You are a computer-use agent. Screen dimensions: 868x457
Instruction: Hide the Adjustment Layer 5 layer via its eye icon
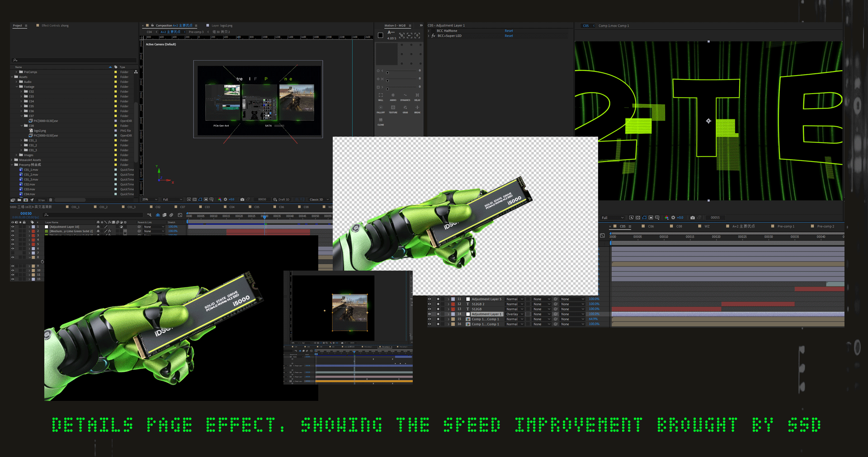point(429,299)
